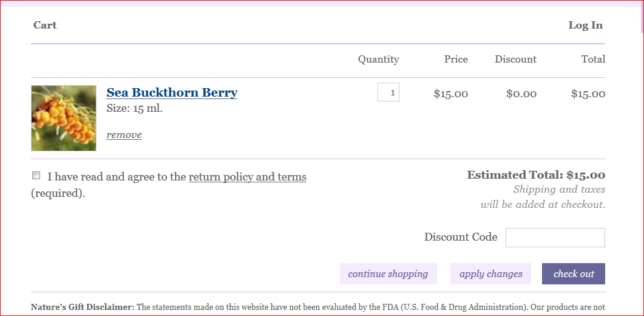Click the check out button
Image resolution: width=644 pixels, height=316 pixels.
coord(574,273)
